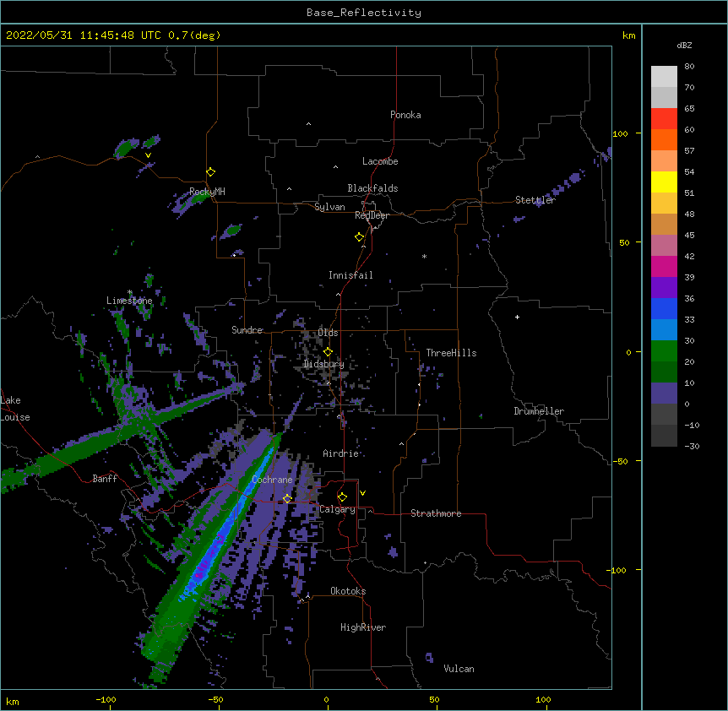Click the yellow V marker northeast of Calgary
This screenshot has height=711, width=728.
[362, 493]
